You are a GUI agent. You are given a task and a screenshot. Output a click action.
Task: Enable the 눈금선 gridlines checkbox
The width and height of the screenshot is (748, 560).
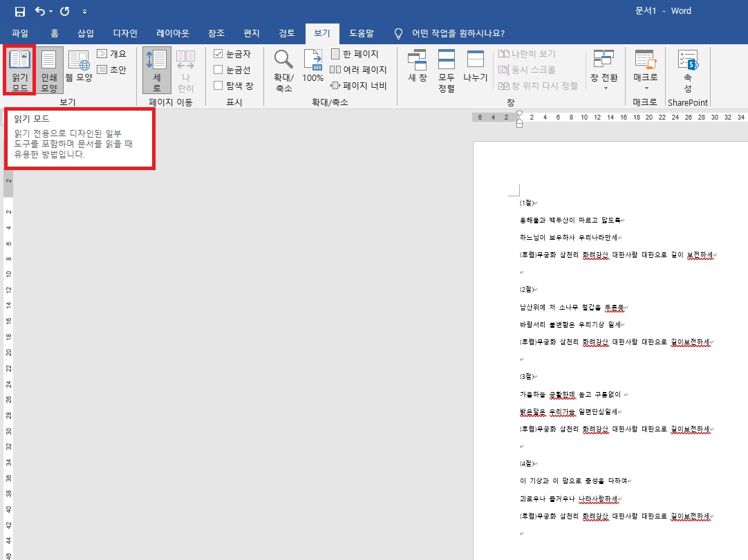coord(218,70)
